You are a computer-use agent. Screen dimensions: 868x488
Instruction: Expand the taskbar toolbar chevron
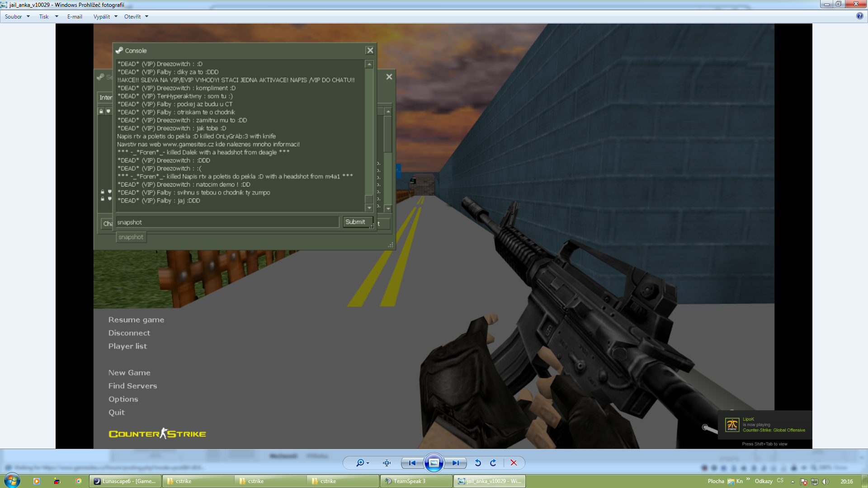[x=748, y=480]
